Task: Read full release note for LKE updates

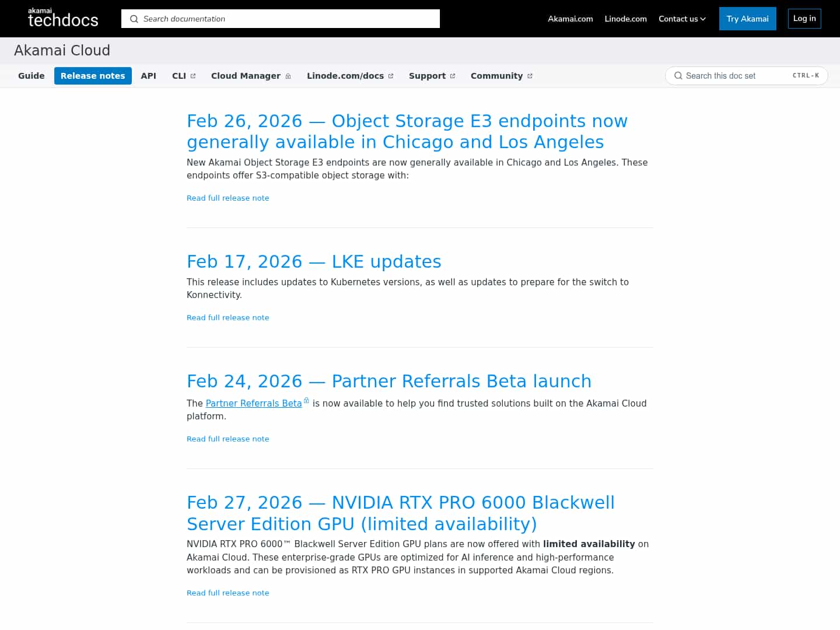Action: [x=228, y=317]
